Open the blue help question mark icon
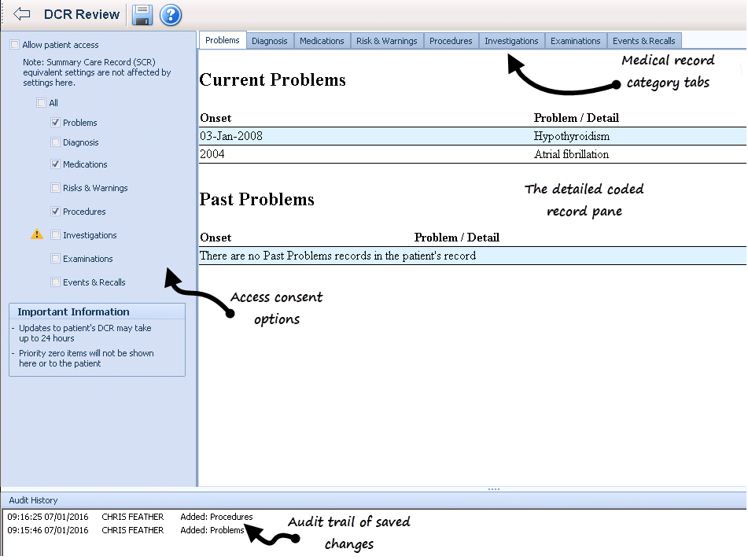Screen dimensions: 748x560 [x=171, y=14]
